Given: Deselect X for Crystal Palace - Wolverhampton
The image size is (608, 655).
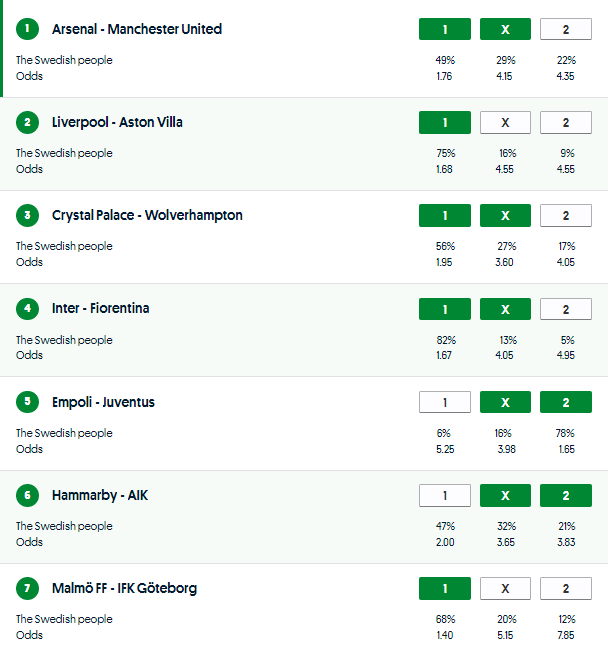Looking at the screenshot, I should pyautogui.click(x=505, y=215).
